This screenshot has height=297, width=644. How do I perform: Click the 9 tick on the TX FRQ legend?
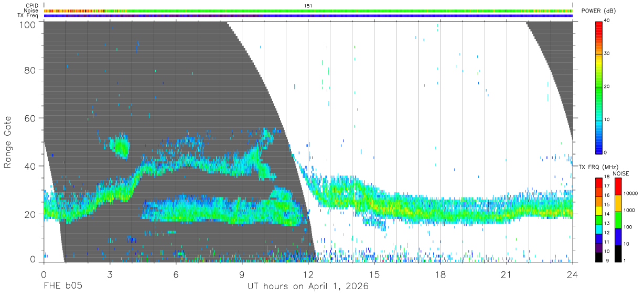pyautogui.click(x=607, y=260)
